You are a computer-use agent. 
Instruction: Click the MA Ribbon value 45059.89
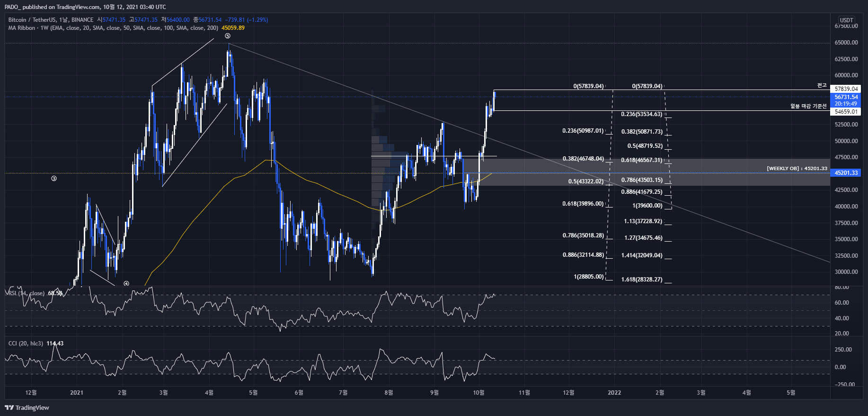pyautogui.click(x=233, y=28)
